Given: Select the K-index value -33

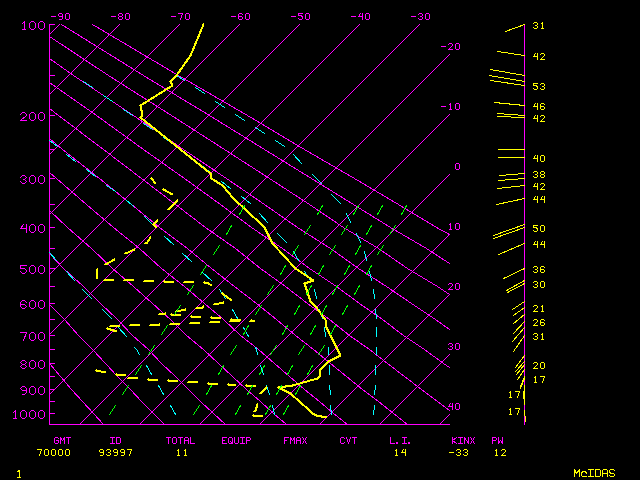Looking at the screenshot, I should coord(460,452).
